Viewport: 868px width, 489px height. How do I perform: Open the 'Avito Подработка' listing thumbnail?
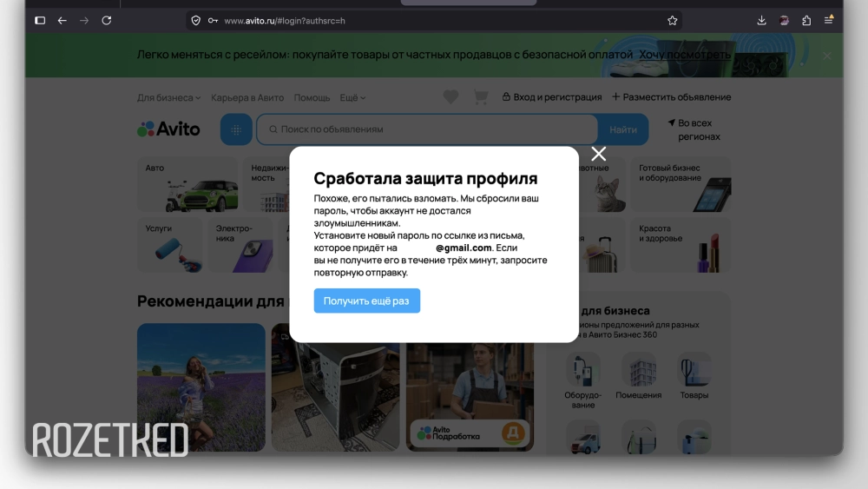click(470, 397)
